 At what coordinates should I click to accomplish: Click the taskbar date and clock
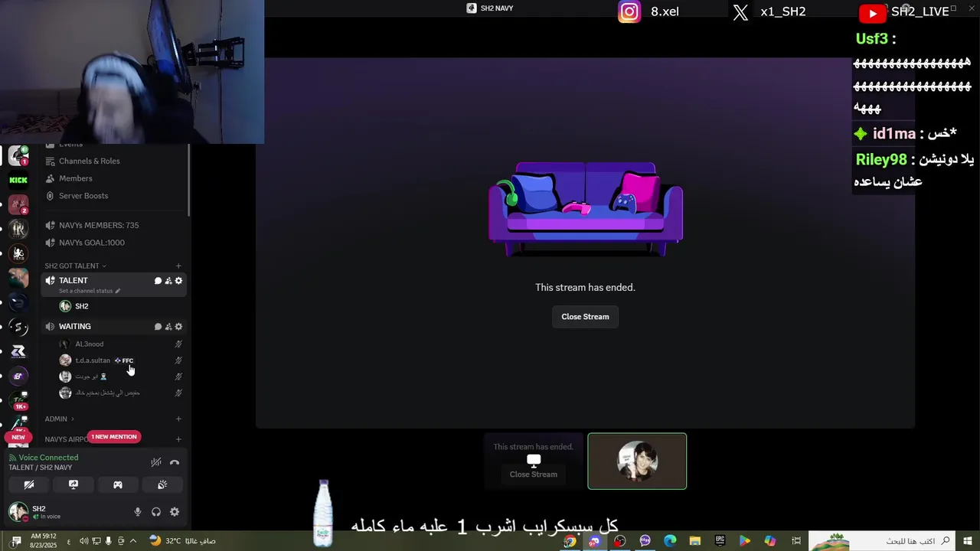[x=45, y=541]
